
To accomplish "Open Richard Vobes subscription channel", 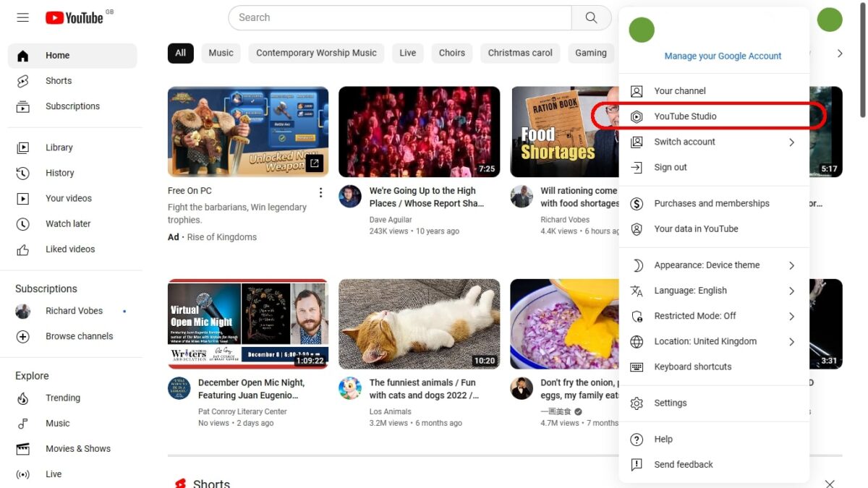I will (72, 311).
